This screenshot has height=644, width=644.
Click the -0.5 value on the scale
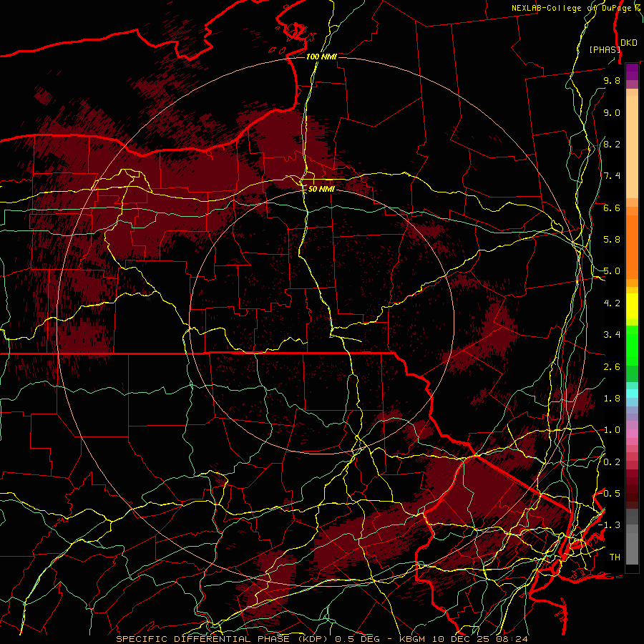(609, 494)
